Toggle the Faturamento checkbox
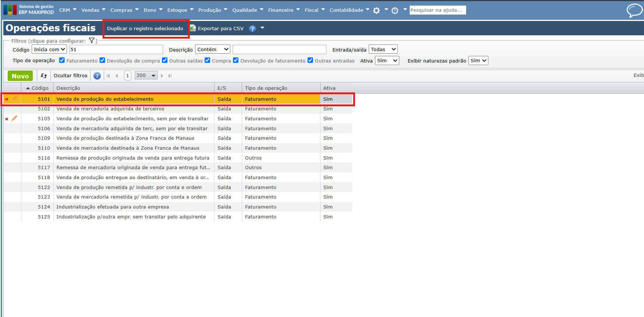Image resolution: width=644 pixels, height=317 pixels. click(x=62, y=60)
